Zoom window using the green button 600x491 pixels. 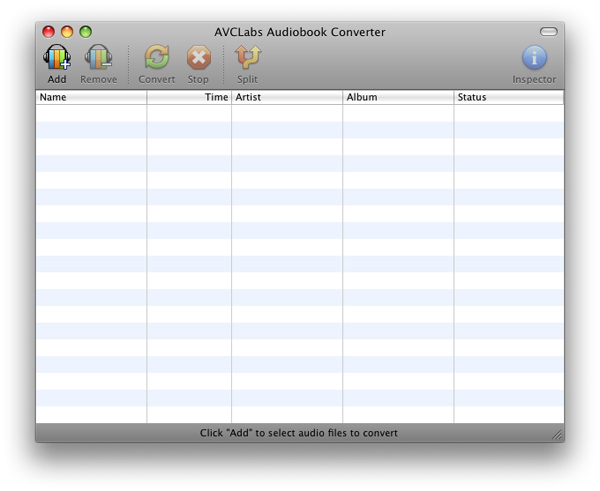[x=85, y=32]
